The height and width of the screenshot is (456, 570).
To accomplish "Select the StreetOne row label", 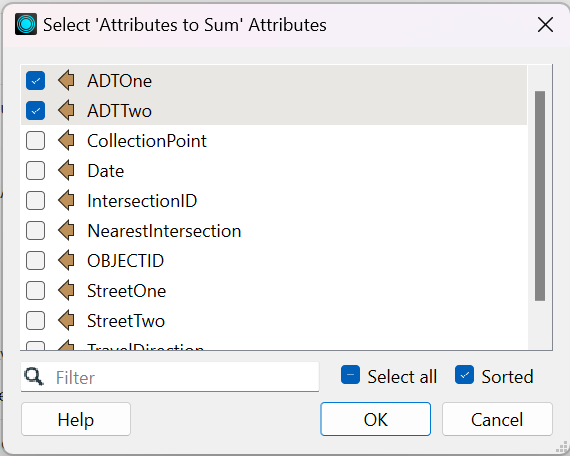I will coord(127,291).
